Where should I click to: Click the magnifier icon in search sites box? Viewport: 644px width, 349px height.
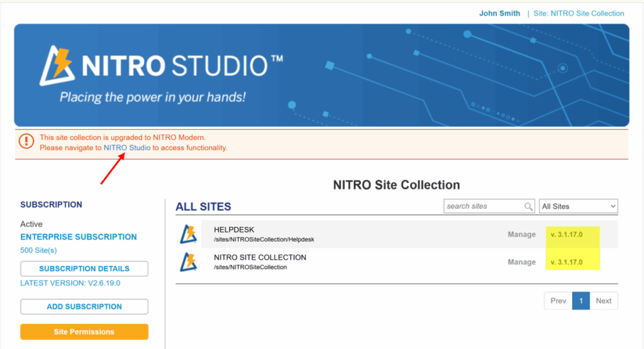tap(528, 206)
